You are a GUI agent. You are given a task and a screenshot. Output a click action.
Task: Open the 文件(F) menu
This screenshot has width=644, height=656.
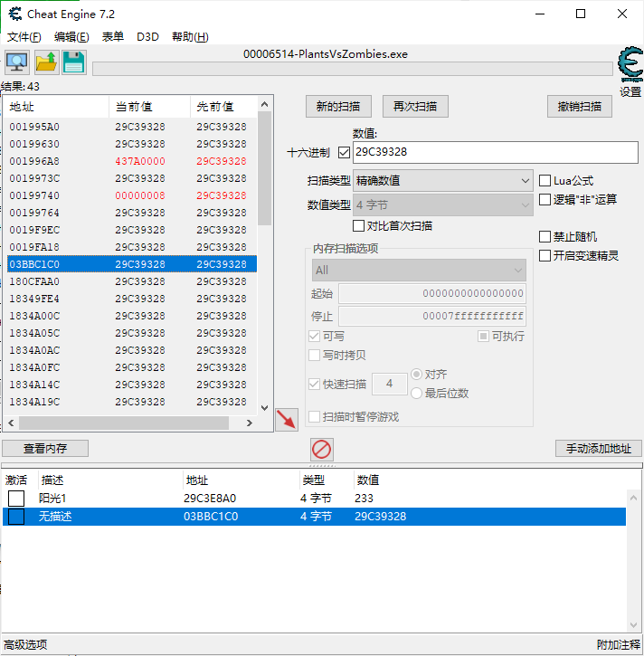(24, 37)
